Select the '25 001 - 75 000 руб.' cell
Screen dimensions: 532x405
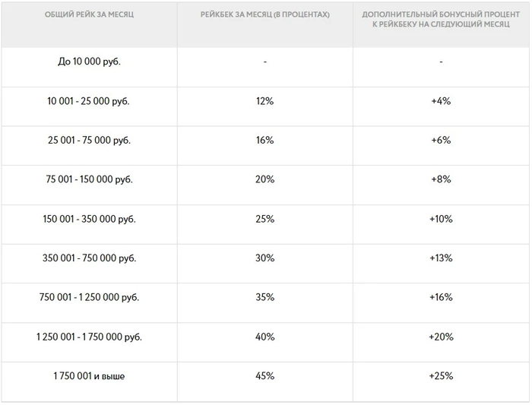pyautogui.click(x=89, y=140)
